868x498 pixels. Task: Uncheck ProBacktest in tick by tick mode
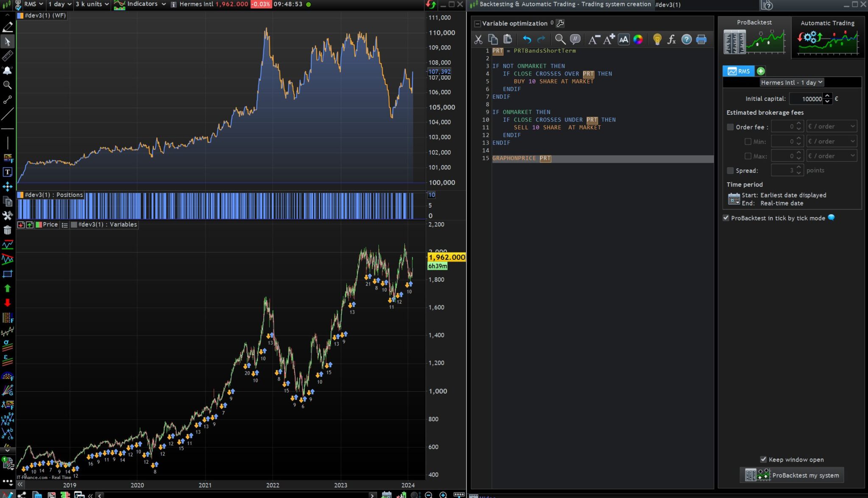pyautogui.click(x=726, y=218)
